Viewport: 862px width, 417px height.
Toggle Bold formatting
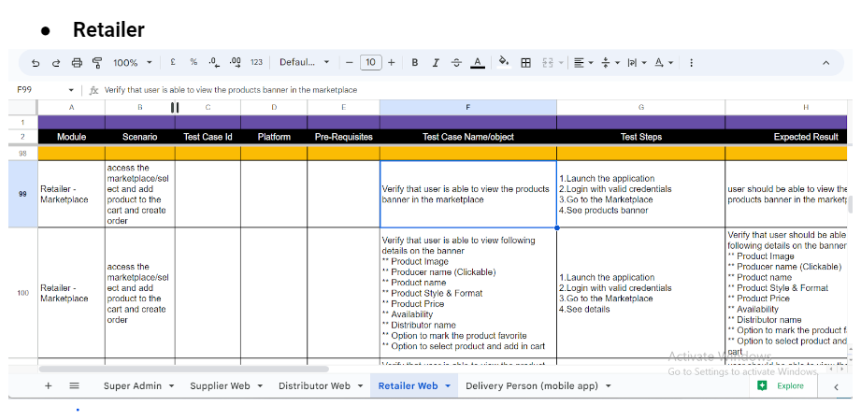(x=415, y=62)
